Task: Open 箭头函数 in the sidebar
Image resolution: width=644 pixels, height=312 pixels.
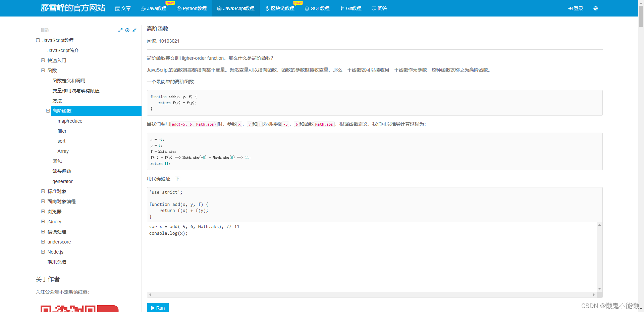Action: click(x=62, y=171)
